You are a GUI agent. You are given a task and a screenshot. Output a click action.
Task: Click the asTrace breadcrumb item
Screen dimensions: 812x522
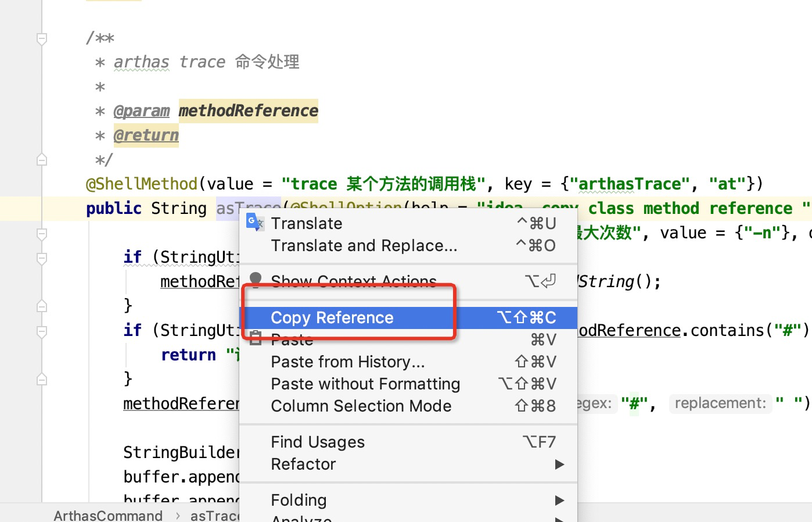point(214,515)
